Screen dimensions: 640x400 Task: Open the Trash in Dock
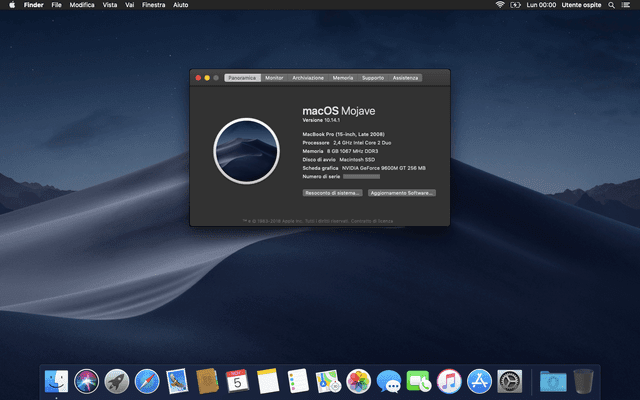pyautogui.click(x=583, y=381)
